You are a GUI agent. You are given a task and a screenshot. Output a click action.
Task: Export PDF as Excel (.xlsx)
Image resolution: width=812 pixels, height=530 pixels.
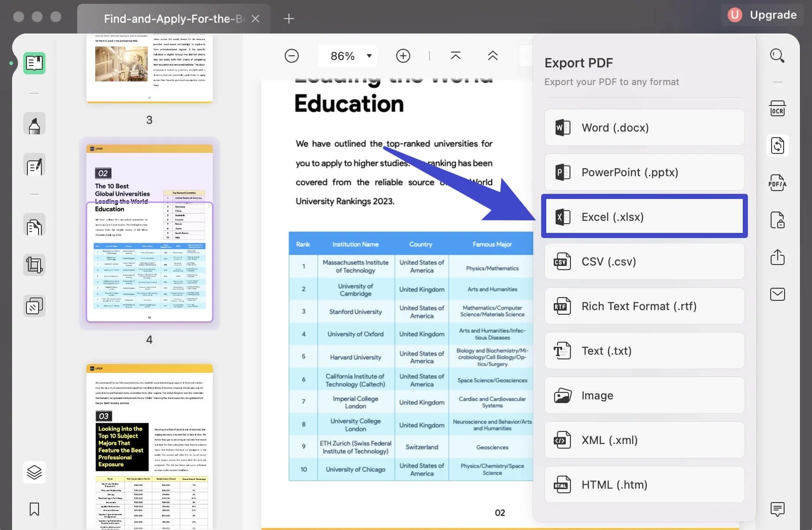[x=644, y=217]
